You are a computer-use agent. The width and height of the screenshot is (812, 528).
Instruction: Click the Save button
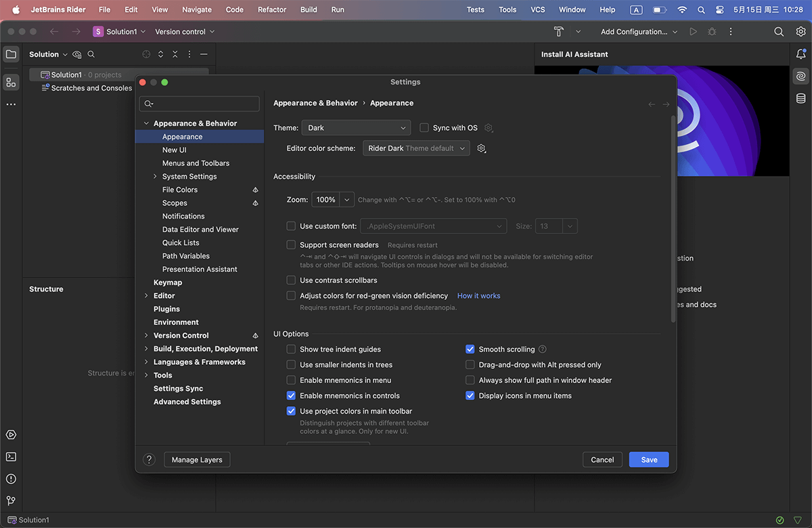649,460
